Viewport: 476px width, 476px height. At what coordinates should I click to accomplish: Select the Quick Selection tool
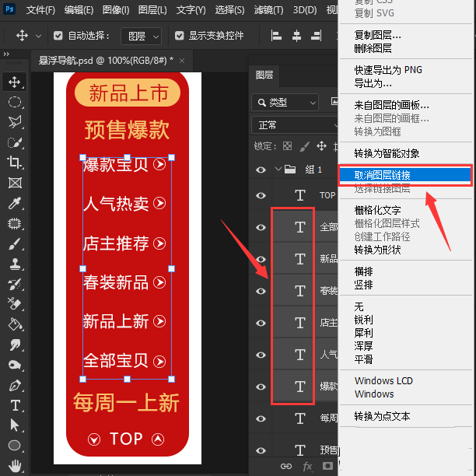pyautogui.click(x=14, y=142)
